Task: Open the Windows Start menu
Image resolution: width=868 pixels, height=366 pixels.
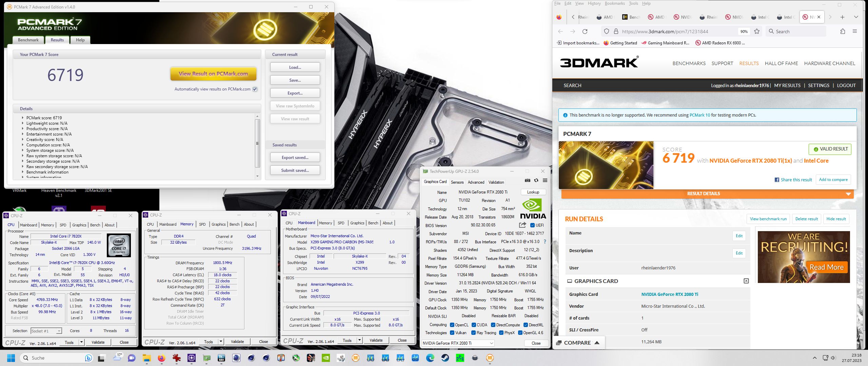Action: [x=11, y=358]
